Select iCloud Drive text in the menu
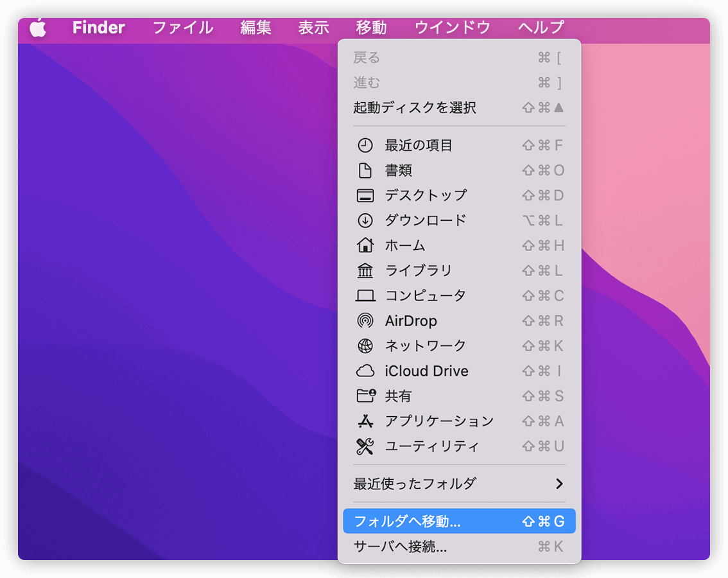Image resolution: width=728 pixels, height=578 pixels. tap(427, 371)
